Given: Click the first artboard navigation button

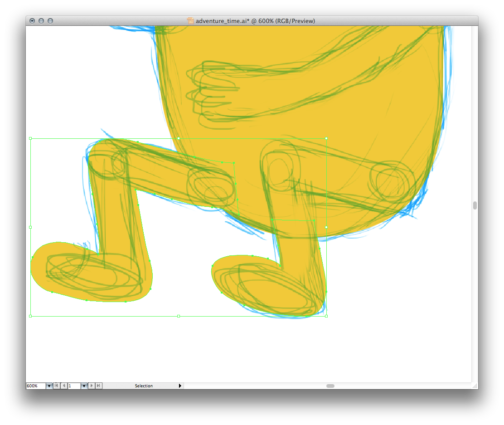Looking at the screenshot, I should (57, 386).
